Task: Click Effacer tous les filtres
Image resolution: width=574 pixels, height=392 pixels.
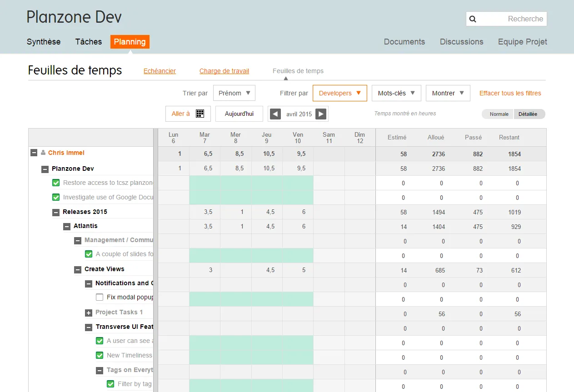Action: click(510, 93)
